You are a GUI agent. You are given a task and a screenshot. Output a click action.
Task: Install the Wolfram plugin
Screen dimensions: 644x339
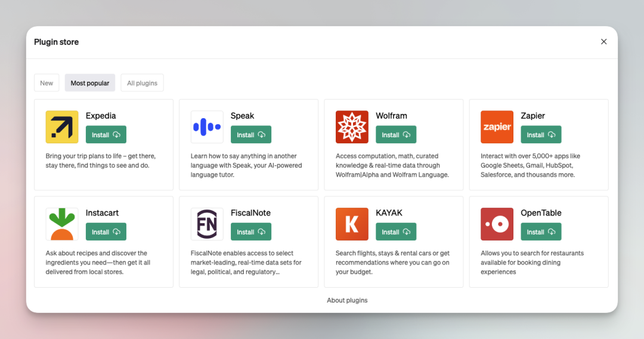point(396,135)
